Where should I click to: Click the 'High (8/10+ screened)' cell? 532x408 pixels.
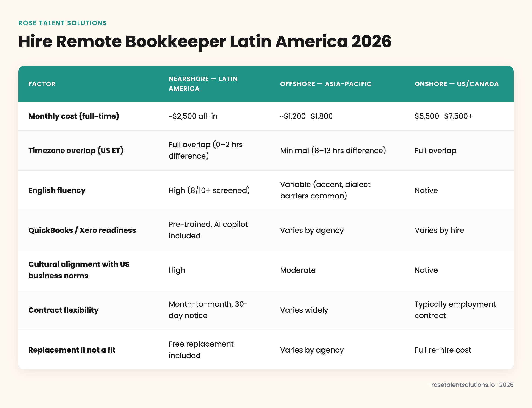pos(209,190)
